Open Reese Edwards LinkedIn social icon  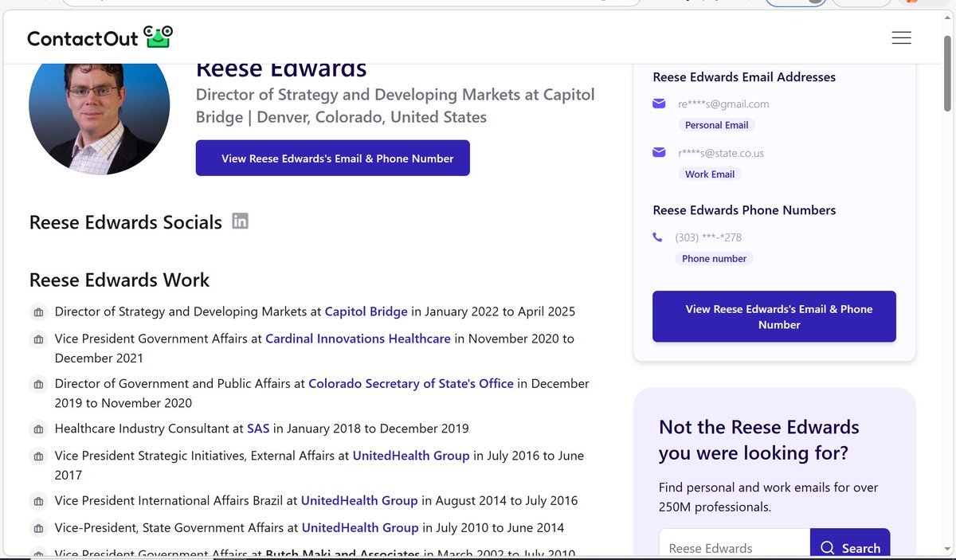coord(240,221)
